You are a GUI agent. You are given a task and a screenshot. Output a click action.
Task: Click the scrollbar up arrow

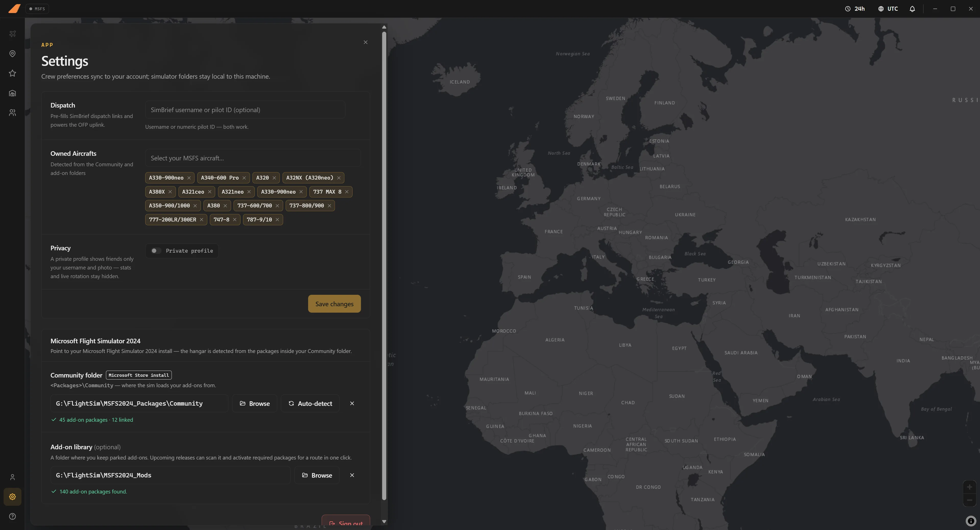[384, 27]
